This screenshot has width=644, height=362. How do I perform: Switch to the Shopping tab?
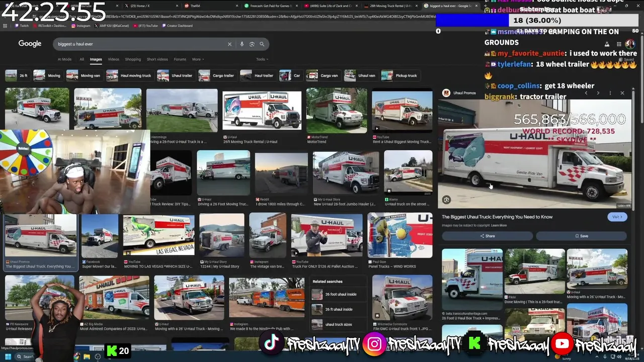[x=133, y=59]
